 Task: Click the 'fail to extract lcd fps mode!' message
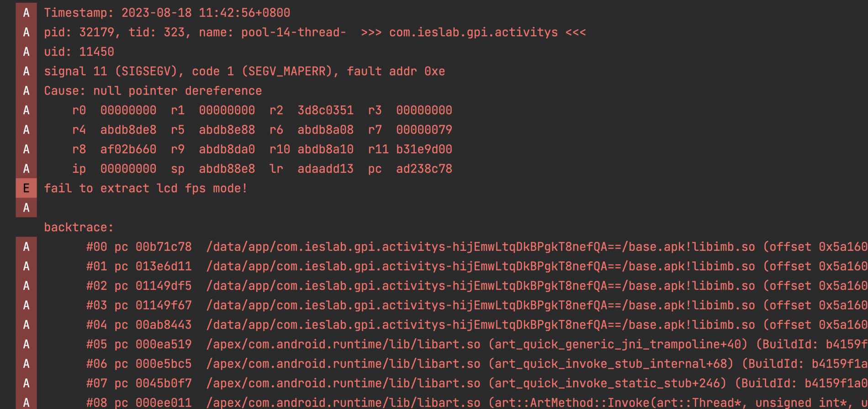(146, 188)
